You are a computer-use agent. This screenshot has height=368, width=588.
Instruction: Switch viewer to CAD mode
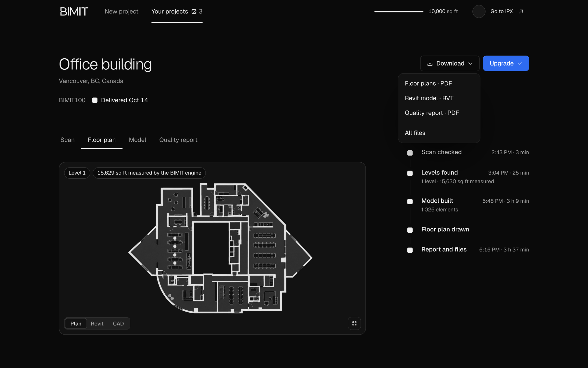[x=118, y=323]
